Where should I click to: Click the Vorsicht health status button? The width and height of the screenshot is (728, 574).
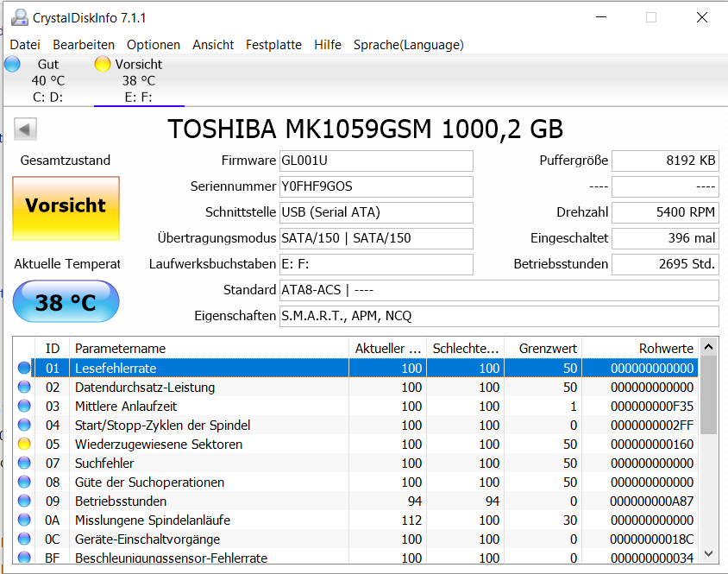[x=66, y=208]
